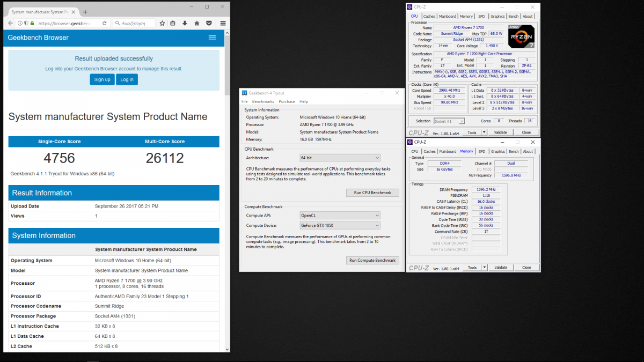Click the magnifier icon in the search box
This screenshot has width=644, height=362.
117,23
